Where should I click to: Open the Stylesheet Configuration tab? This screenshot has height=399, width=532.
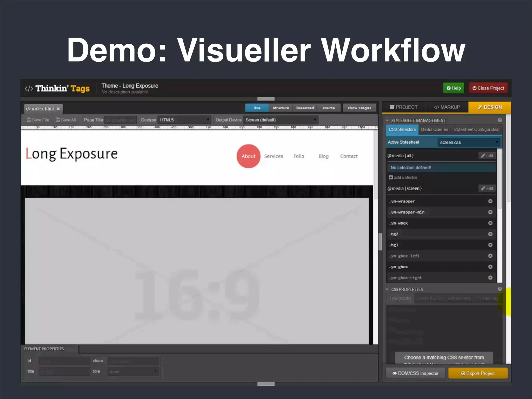click(476, 129)
